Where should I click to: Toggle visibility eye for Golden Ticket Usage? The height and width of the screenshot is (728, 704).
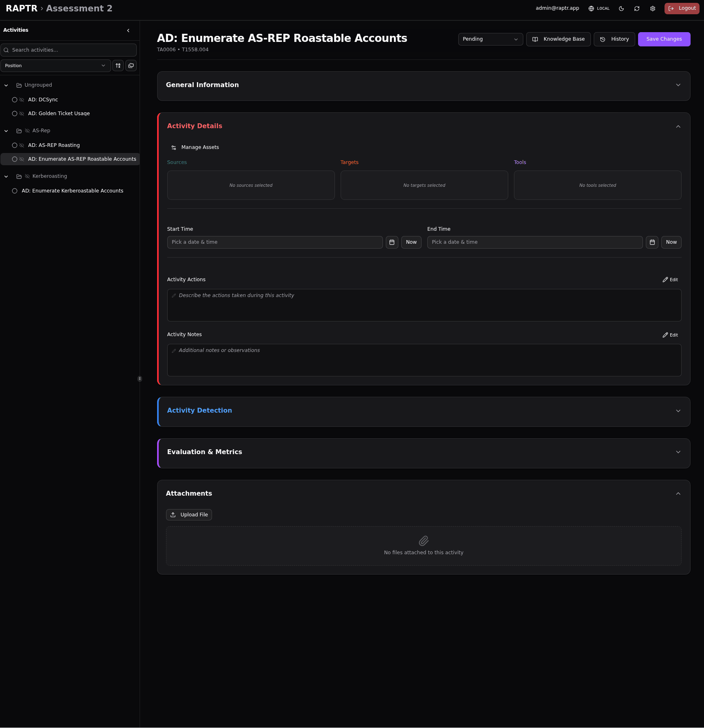click(22, 114)
